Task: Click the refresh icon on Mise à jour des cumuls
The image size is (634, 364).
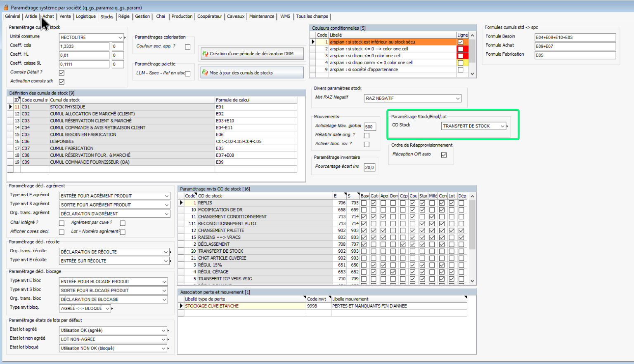Action: pos(205,73)
